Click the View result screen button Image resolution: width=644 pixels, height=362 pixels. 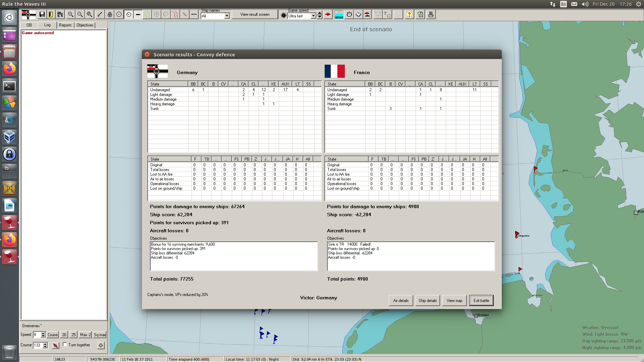click(255, 14)
